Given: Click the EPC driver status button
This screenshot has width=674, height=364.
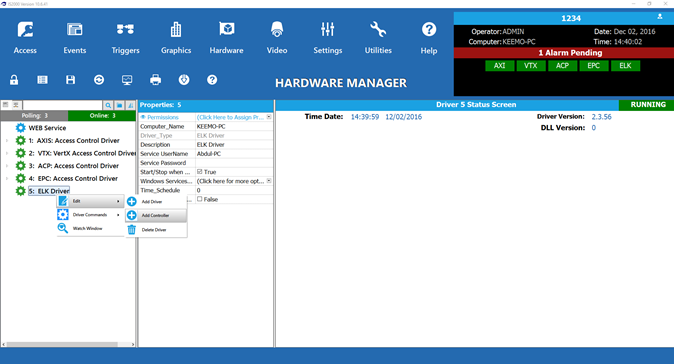Looking at the screenshot, I should [594, 66].
